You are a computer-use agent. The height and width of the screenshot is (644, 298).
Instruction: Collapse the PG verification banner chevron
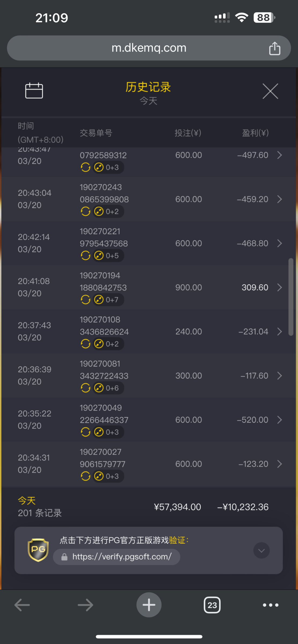(x=261, y=550)
